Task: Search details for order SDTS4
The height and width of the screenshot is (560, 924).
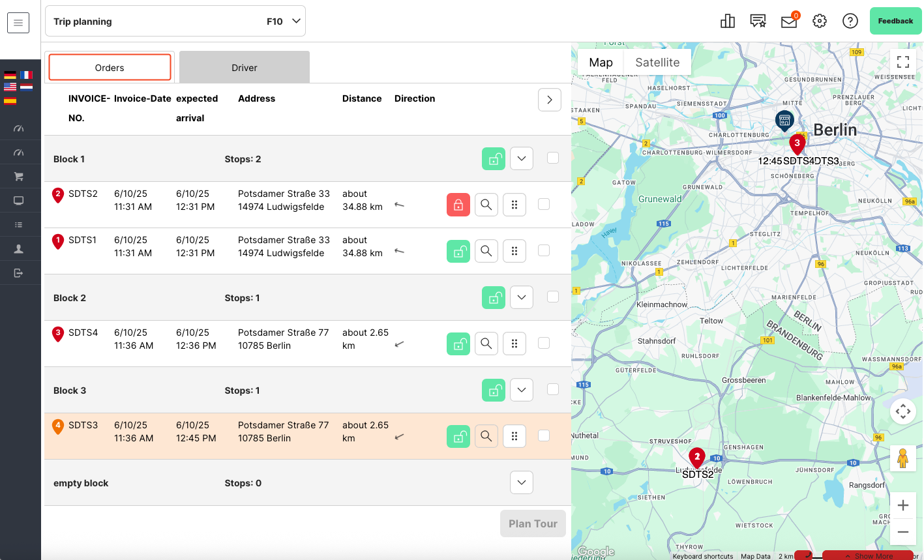Action: pos(486,344)
